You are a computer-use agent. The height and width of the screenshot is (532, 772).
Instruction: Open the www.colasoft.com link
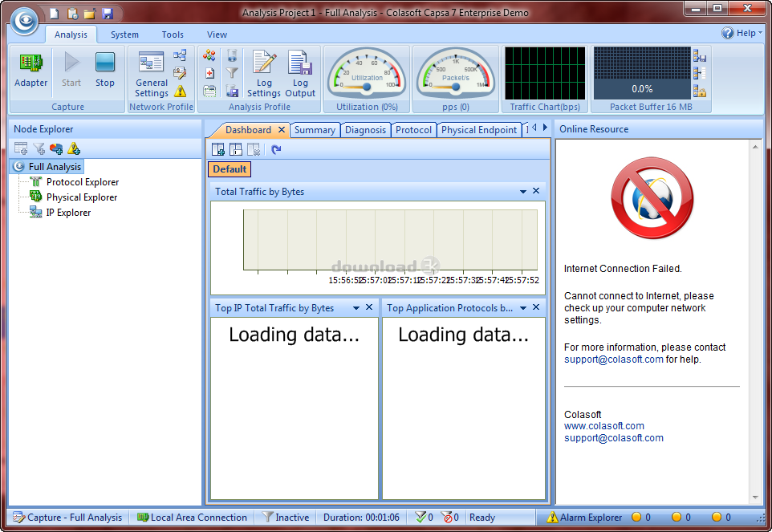tap(604, 426)
